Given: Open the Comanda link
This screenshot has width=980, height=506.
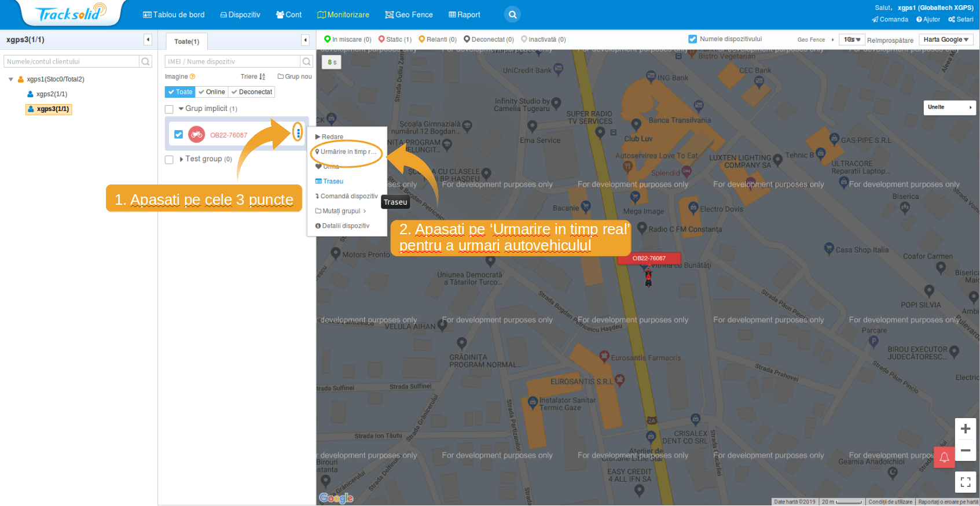Looking at the screenshot, I should (890, 19).
